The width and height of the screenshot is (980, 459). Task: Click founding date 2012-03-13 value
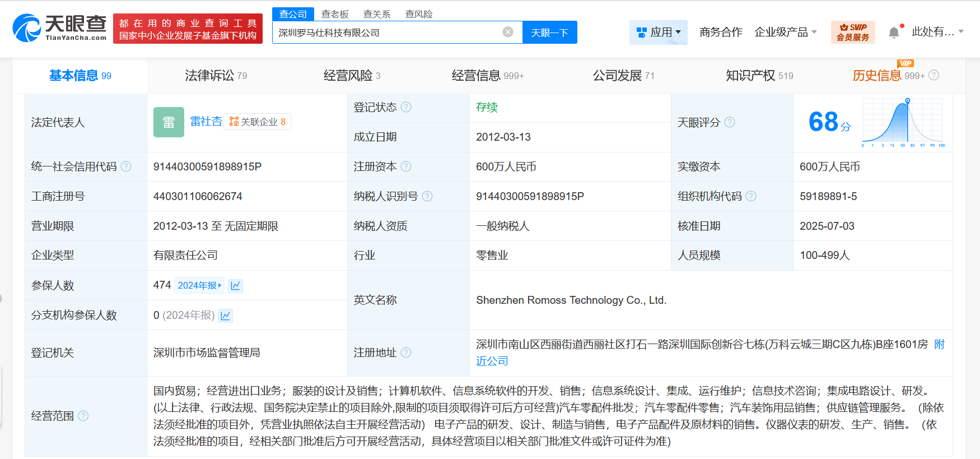pyautogui.click(x=503, y=137)
